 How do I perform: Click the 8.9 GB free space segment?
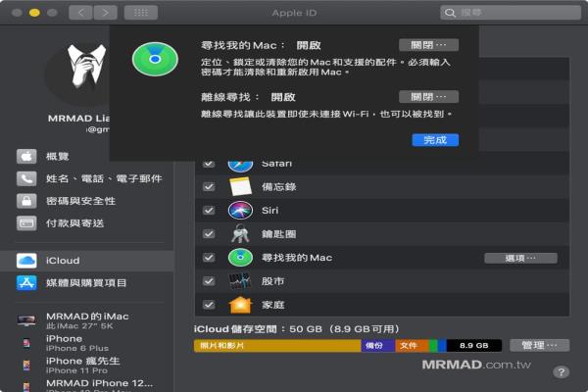click(474, 346)
